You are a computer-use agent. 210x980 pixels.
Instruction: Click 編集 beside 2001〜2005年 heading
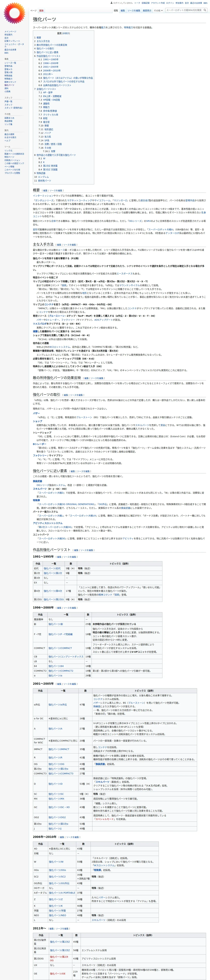[59, 684]
